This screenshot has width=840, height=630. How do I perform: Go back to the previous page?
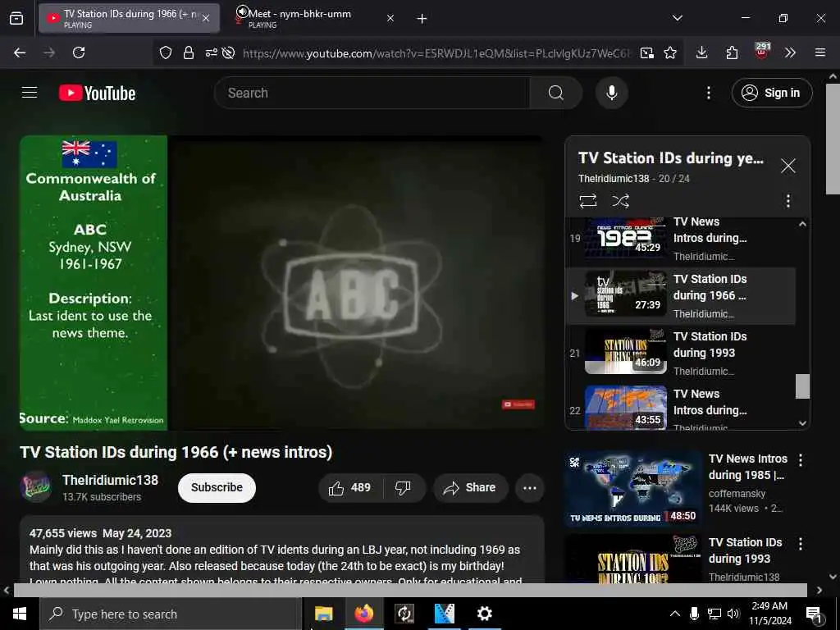(20, 52)
